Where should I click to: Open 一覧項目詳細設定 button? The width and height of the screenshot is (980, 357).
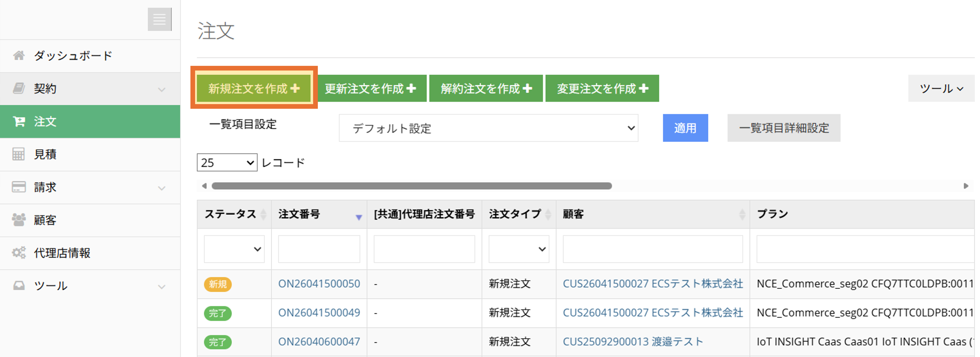point(784,128)
